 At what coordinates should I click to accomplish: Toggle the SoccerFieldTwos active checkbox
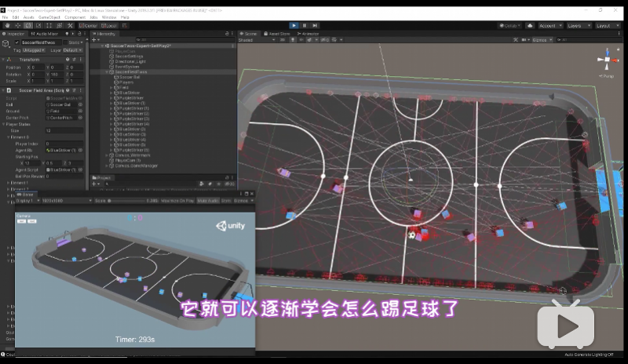[x=16, y=42]
